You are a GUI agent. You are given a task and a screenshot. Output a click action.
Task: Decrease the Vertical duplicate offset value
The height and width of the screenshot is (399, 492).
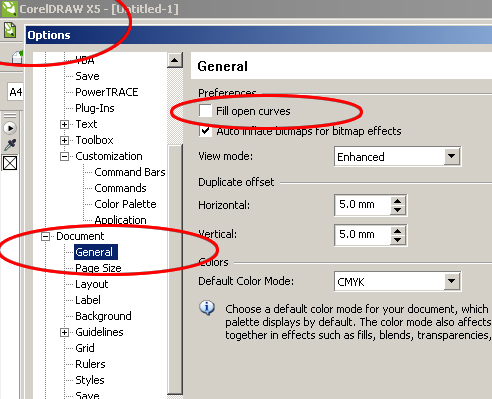397,240
